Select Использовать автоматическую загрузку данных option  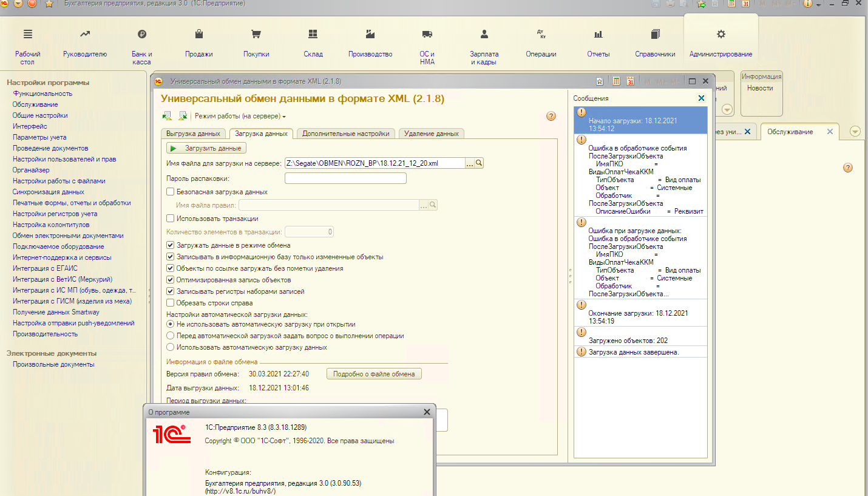pyautogui.click(x=171, y=347)
